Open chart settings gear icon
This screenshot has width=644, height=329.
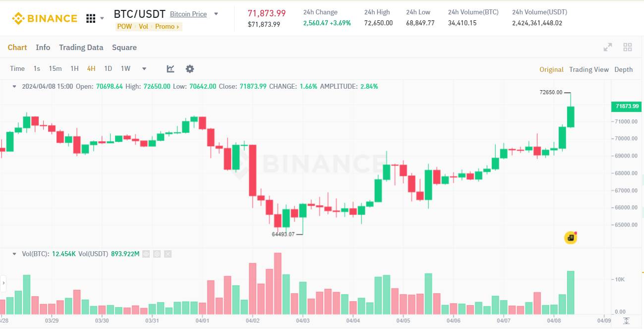190,69
